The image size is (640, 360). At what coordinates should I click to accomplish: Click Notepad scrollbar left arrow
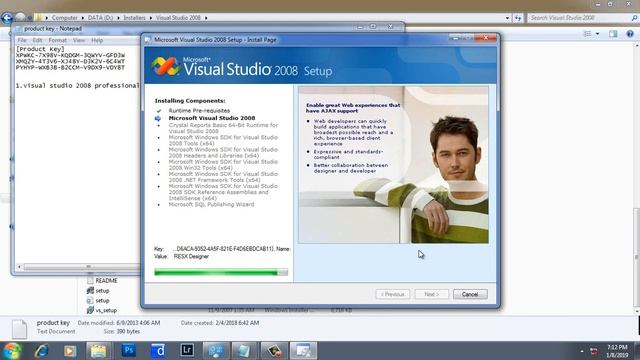tap(19, 267)
